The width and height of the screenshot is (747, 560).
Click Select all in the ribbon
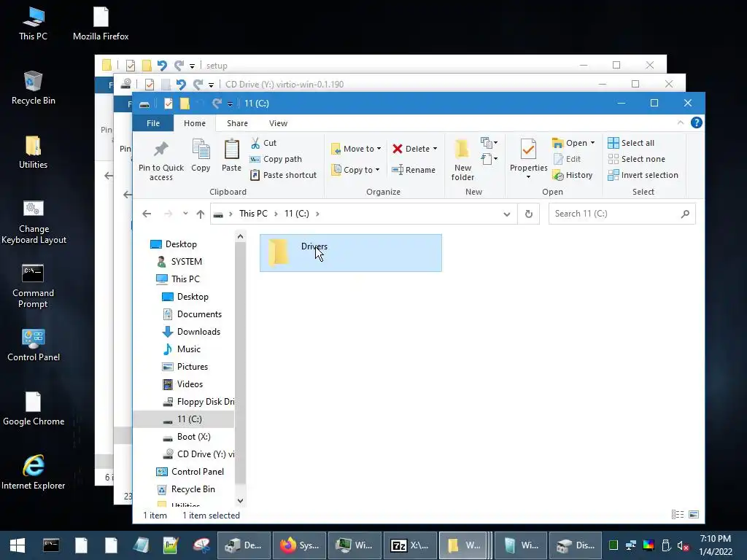coord(631,143)
